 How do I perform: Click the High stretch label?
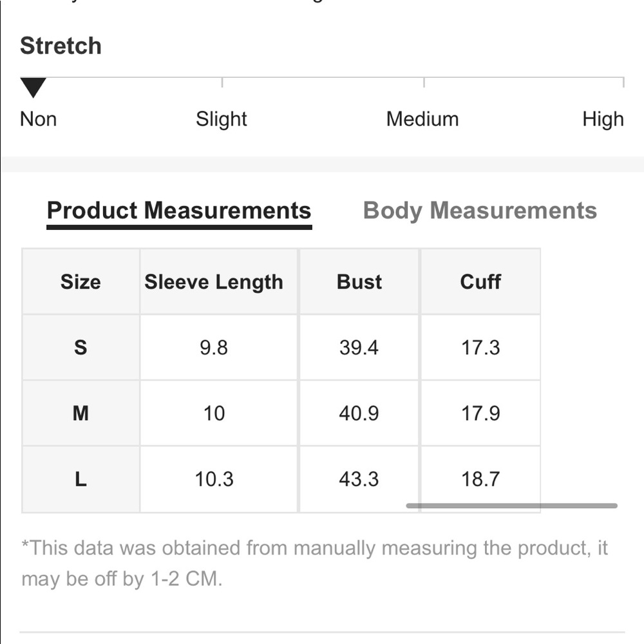[x=603, y=119]
